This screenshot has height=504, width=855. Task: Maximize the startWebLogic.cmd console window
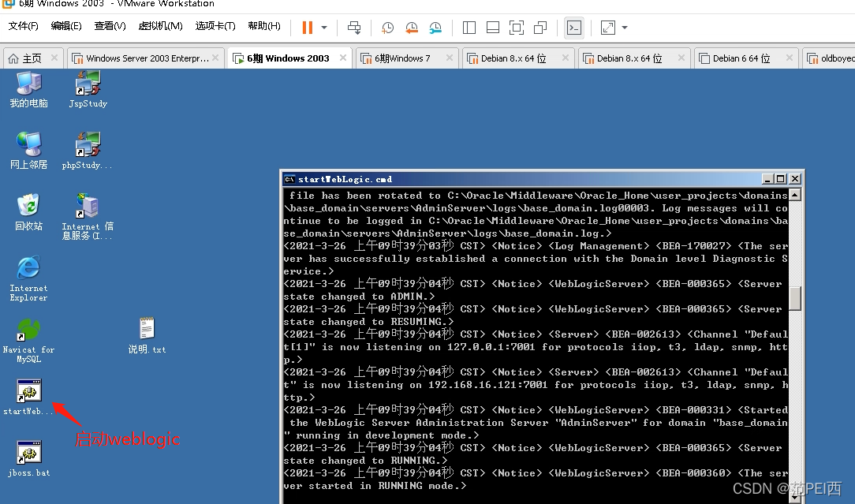point(781,179)
